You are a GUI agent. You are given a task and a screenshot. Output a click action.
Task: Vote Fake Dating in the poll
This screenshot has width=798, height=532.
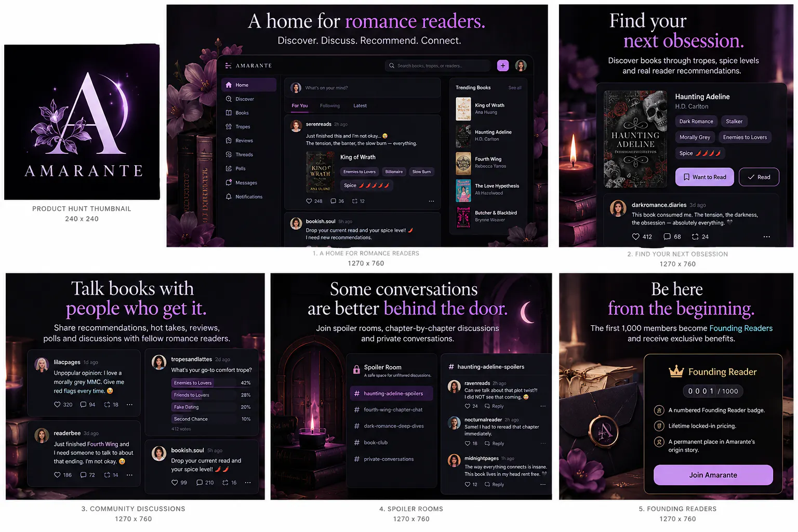[x=212, y=407]
